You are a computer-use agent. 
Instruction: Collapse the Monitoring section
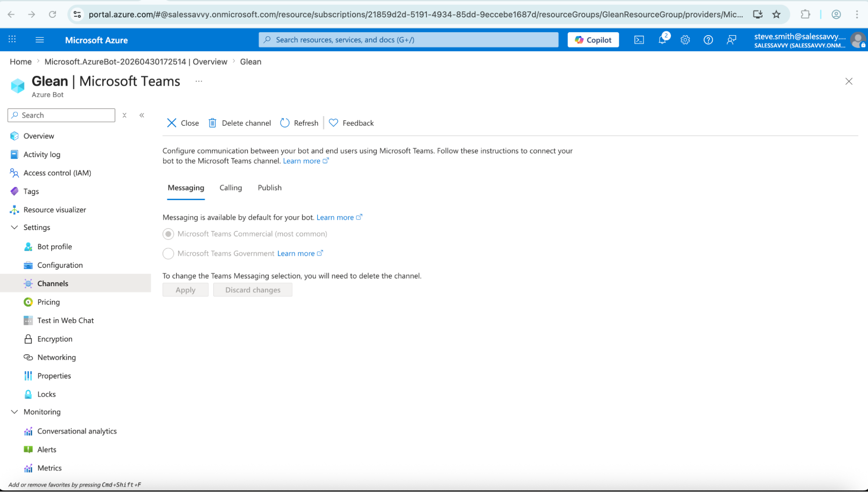(x=14, y=412)
